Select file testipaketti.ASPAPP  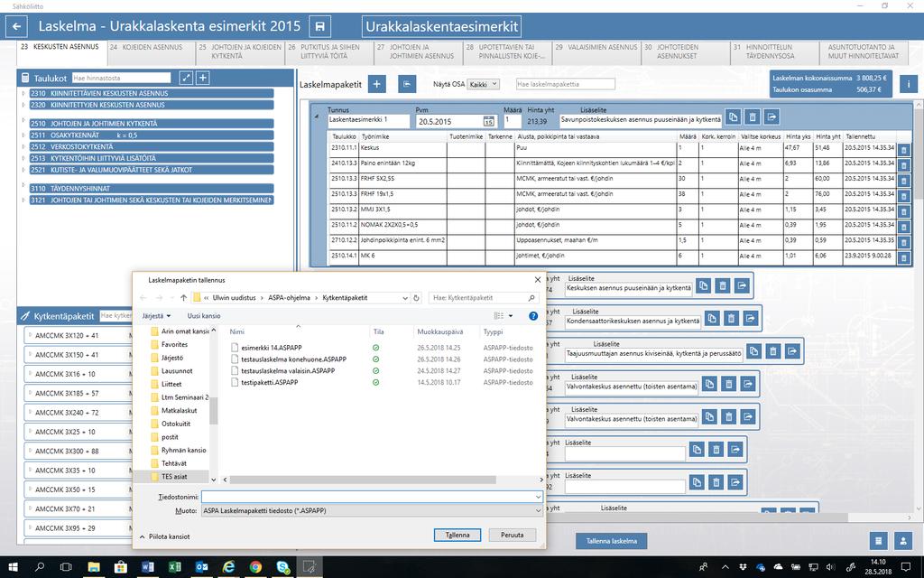coord(269,382)
